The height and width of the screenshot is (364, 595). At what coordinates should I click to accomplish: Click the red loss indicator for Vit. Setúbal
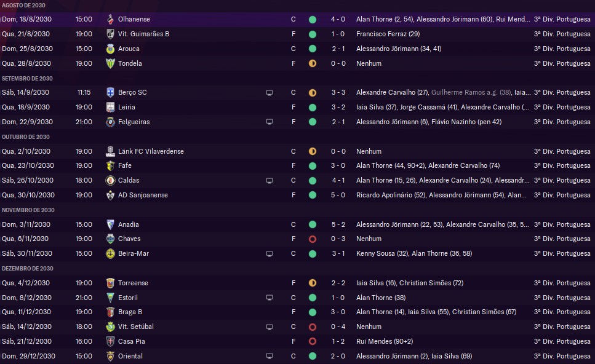click(x=313, y=327)
